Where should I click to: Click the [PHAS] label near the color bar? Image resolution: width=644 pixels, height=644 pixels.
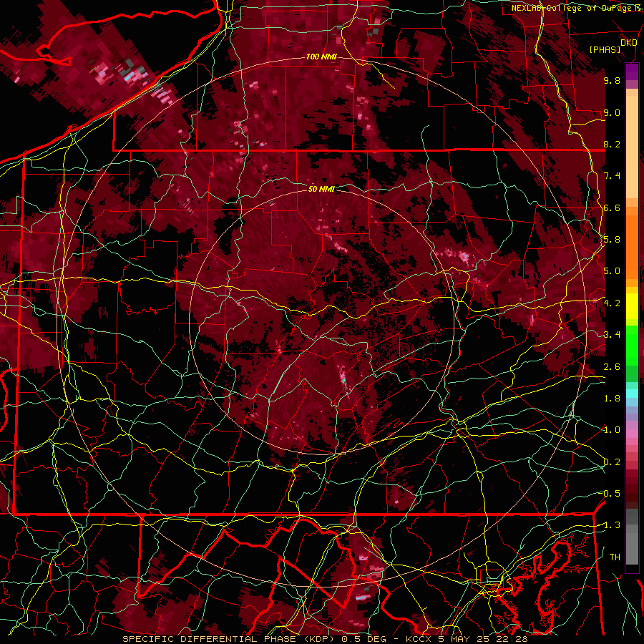[605, 49]
